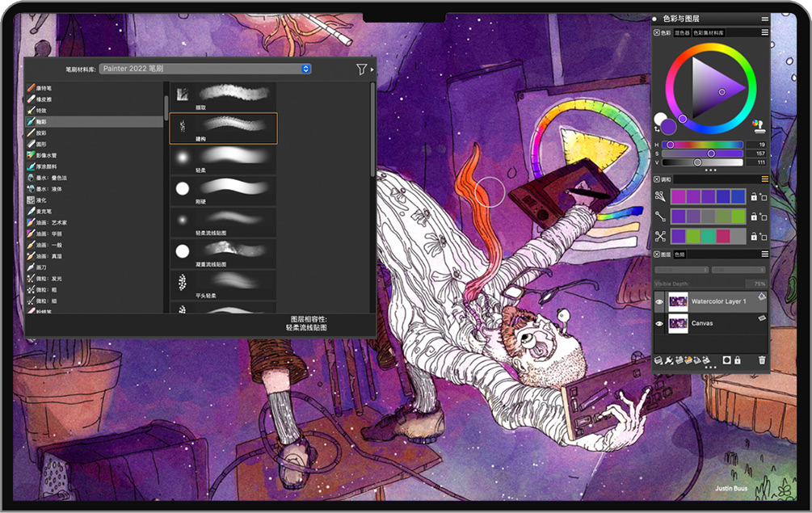This screenshot has width=812, height=513.
Task: Click the hue H slider handle
Action: pos(670,145)
